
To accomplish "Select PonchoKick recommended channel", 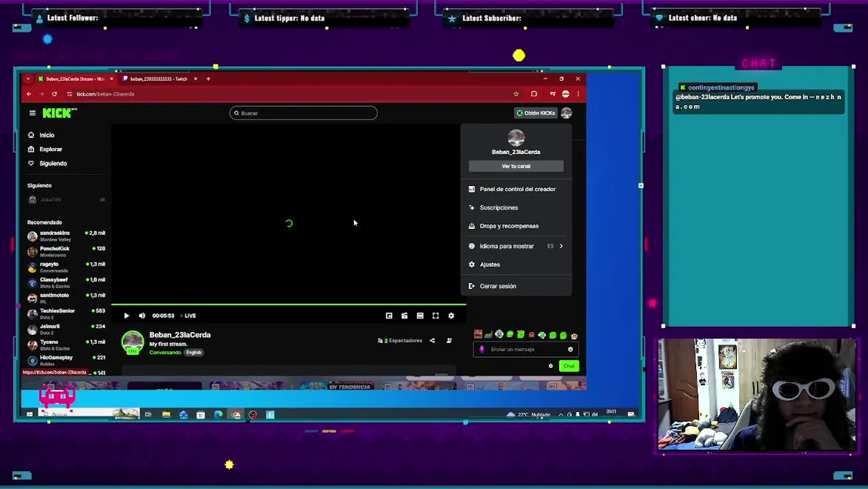I will pyautogui.click(x=66, y=251).
